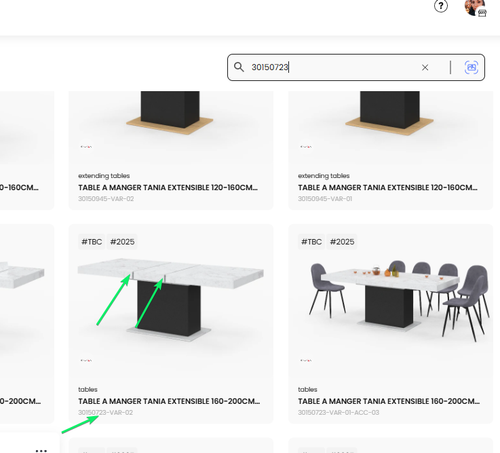This screenshot has width=500, height=453.
Task: Open the help question mark icon
Action: click(441, 6)
